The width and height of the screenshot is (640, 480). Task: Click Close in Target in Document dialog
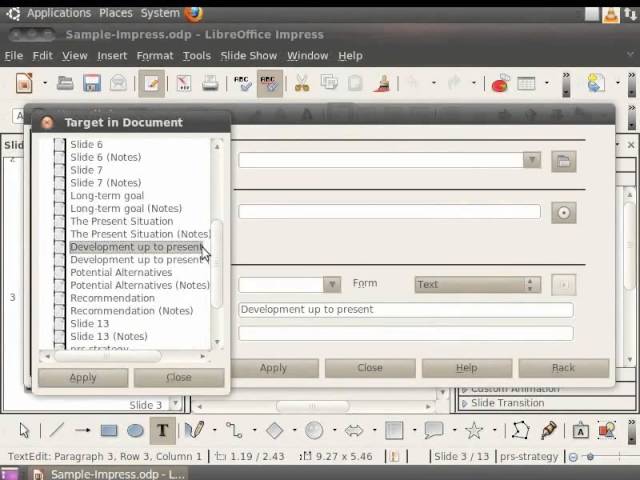click(x=179, y=378)
